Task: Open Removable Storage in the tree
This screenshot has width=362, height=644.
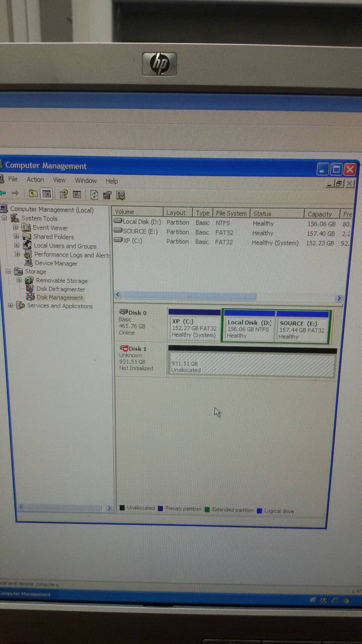Action: click(x=62, y=281)
